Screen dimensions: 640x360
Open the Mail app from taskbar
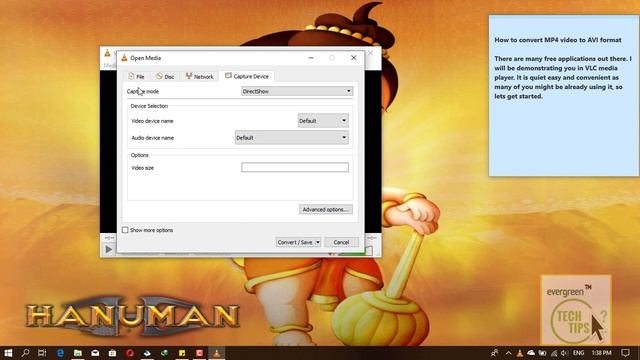(x=95, y=353)
